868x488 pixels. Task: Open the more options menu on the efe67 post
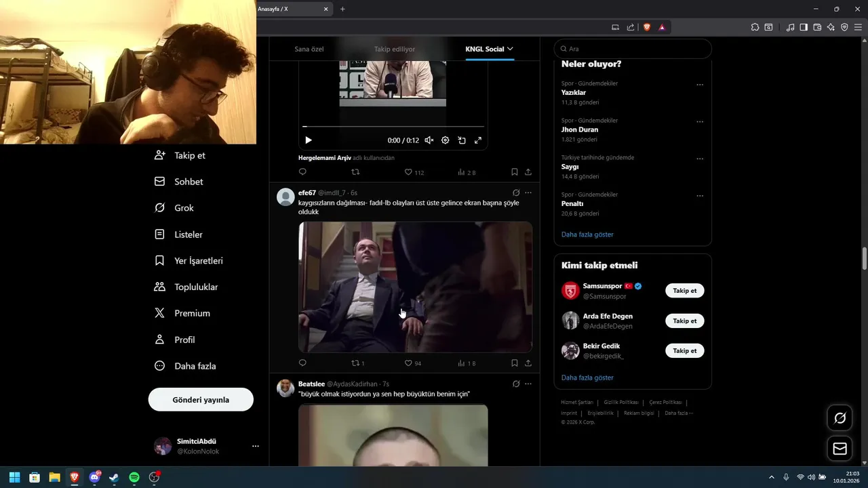pos(528,192)
